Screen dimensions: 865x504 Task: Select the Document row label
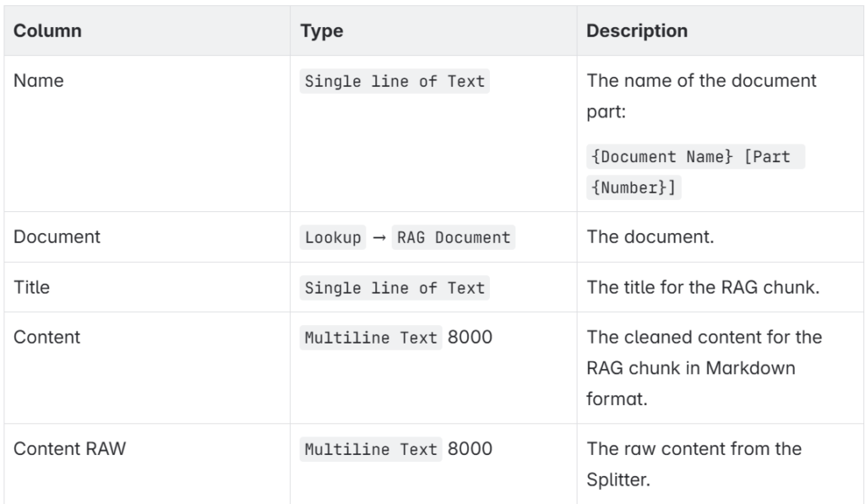57,236
